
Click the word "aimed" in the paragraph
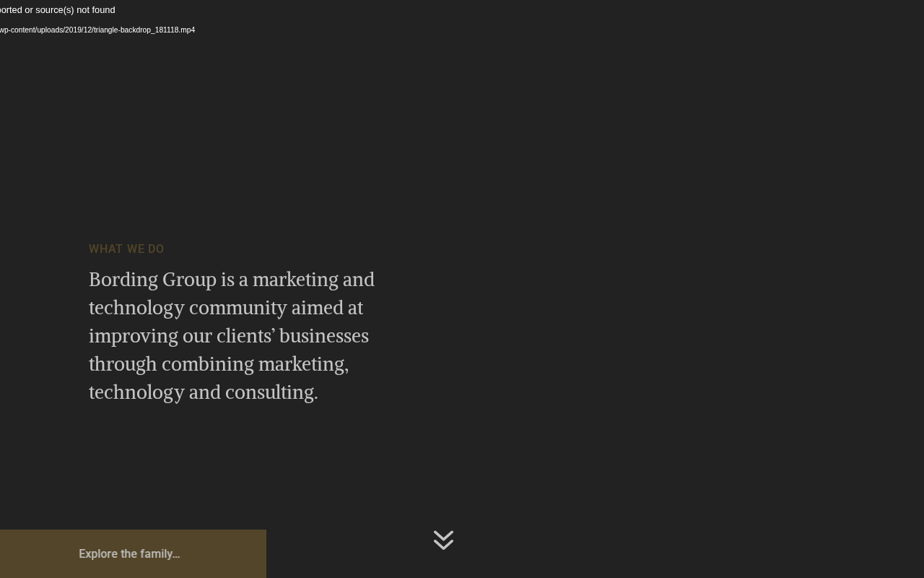317,308
